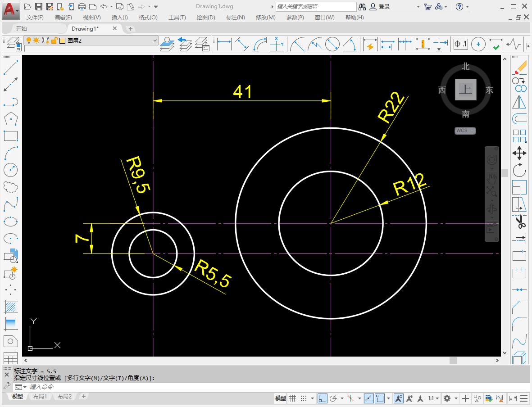The image size is (532, 407).
Task: Click 南 on the ViewCube compass
Action: [x=465, y=114]
